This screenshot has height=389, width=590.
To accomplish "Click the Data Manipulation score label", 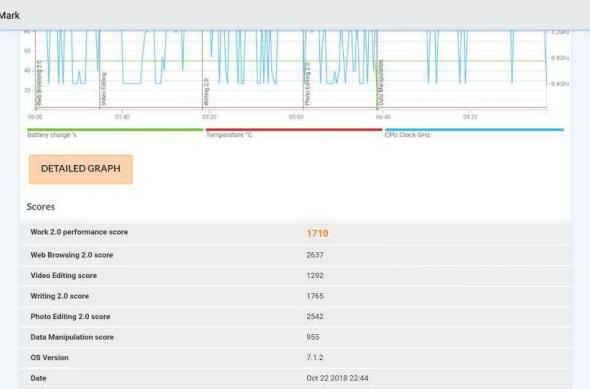I will pyautogui.click(x=72, y=337).
